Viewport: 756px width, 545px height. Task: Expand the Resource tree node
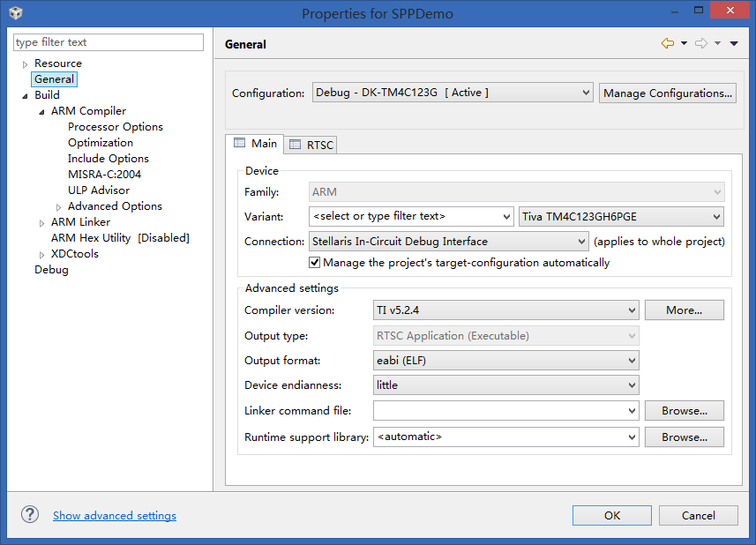point(25,63)
